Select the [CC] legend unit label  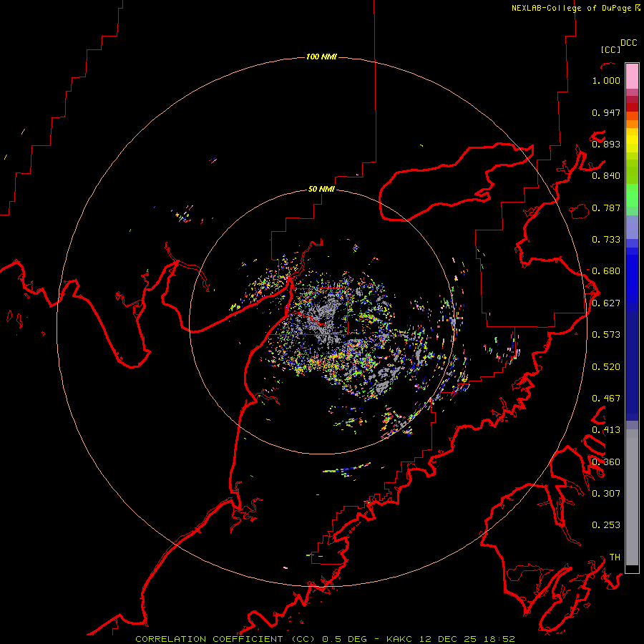(611, 49)
